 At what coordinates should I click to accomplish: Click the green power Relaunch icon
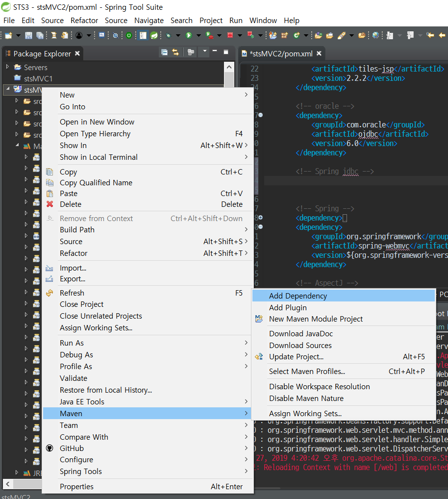click(129, 35)
